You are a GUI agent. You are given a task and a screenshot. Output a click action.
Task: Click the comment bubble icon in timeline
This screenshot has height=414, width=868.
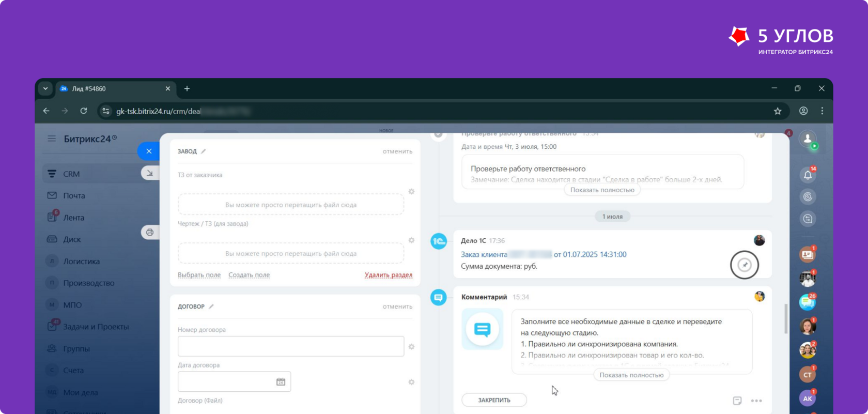439,297
